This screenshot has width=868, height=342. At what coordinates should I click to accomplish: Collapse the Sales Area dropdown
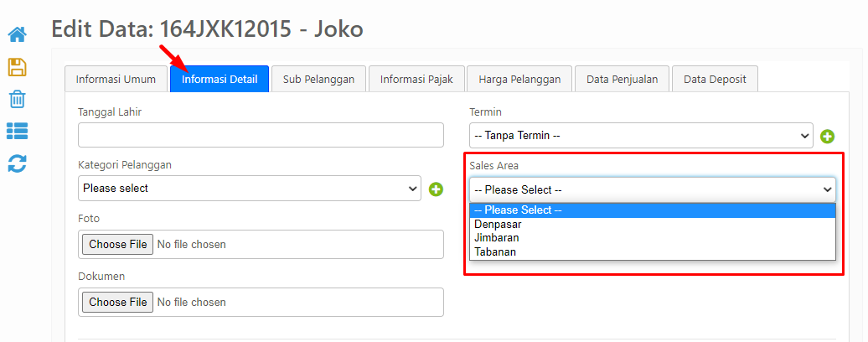(653, 189)
